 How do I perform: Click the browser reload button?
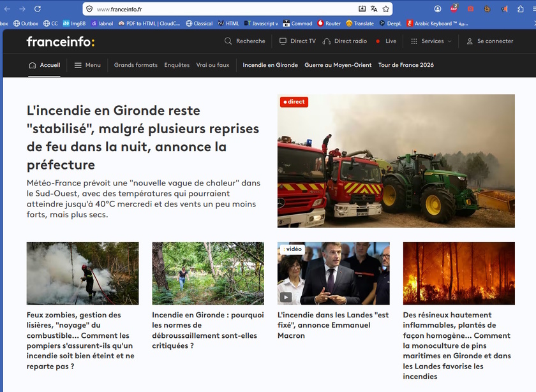click(38, 9)
